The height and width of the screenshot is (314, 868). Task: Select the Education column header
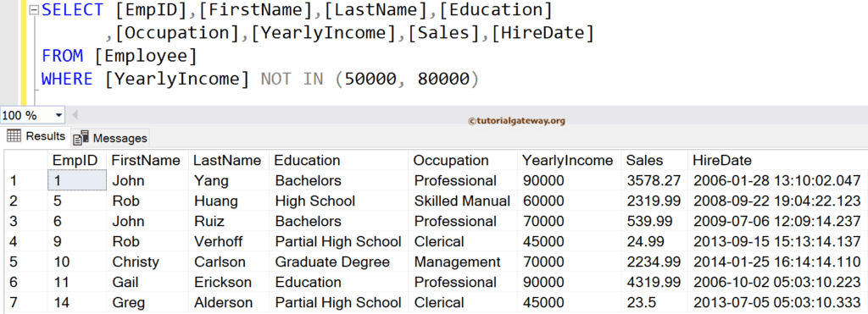point(339,160)
